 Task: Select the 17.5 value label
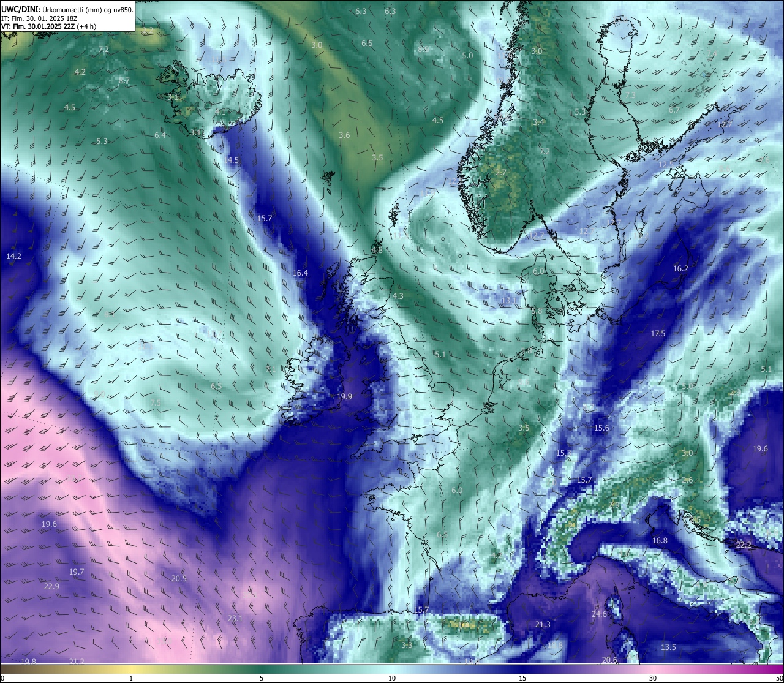pyautogui.click(x=658, y=333)
